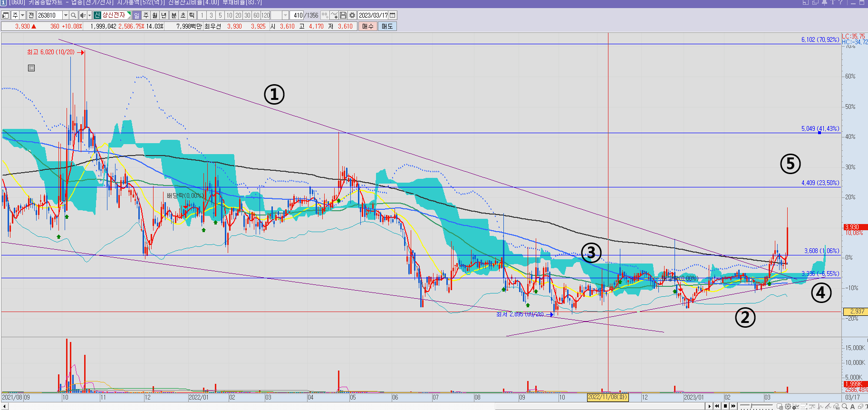868x410 pixels.
Task: Select the yearly '년' period toggle
Action: pos(164,15)
